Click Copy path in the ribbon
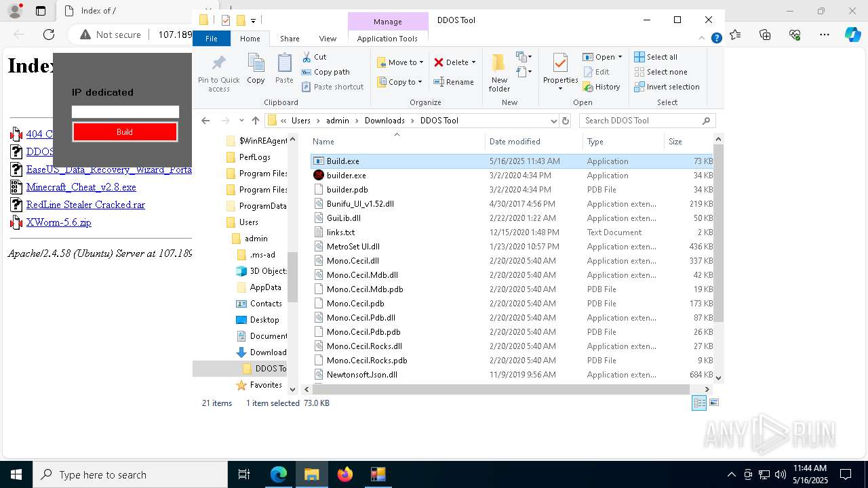Image resolution: width=868 pixels, height=488 pixels. tap(325, 72)
